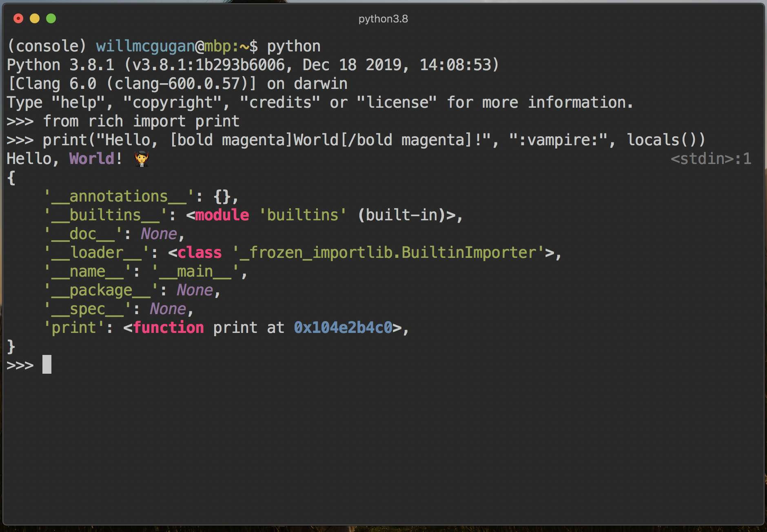The height and width of the screenshot is (532, 767).
Task: Click 'locals()' in the print command
Action: tap(666, 140)
